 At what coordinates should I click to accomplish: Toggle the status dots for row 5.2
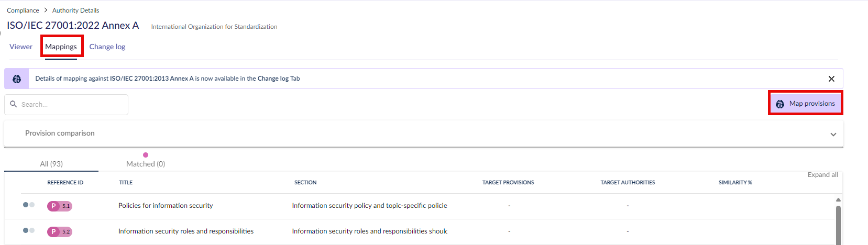click(29, 230)
